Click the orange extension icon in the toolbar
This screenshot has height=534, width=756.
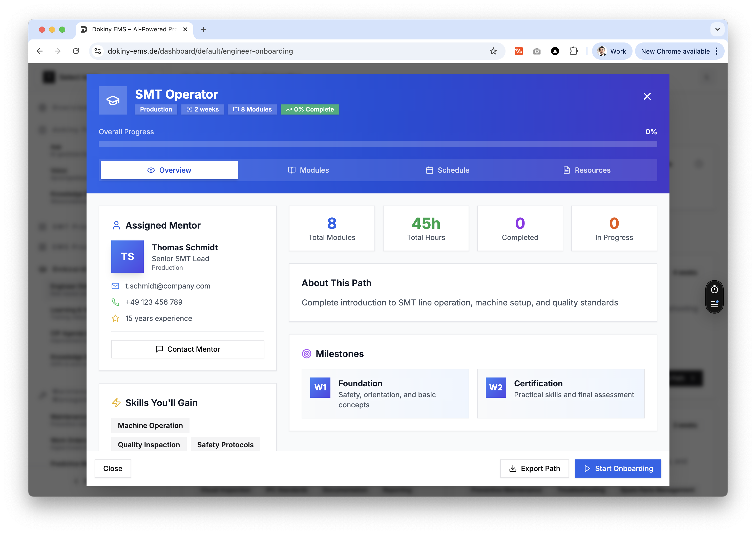click(519, 51)
